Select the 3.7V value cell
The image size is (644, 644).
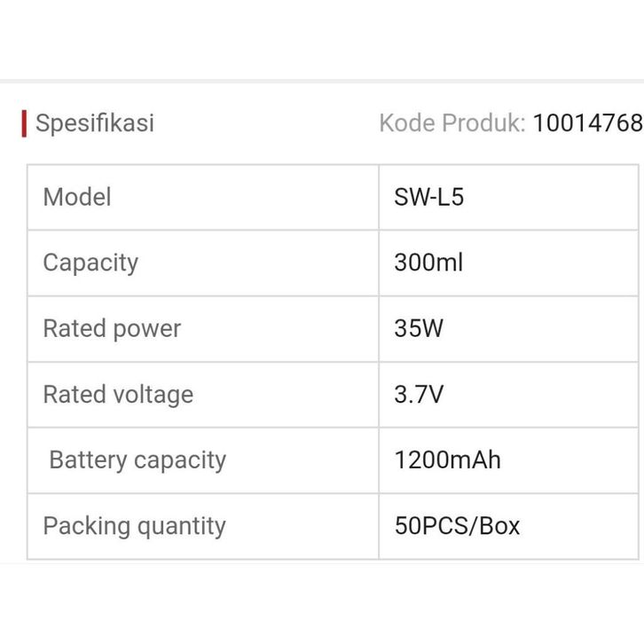coord(419,394)
